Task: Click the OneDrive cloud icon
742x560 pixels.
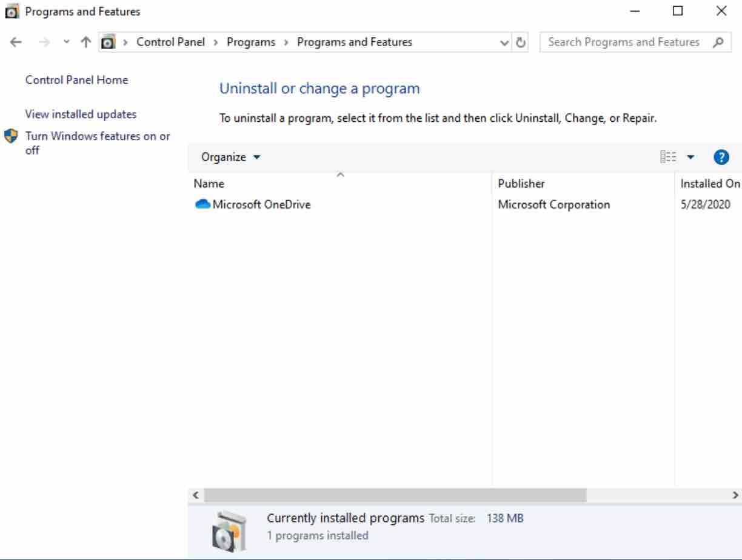Action: tap(202, 205)
